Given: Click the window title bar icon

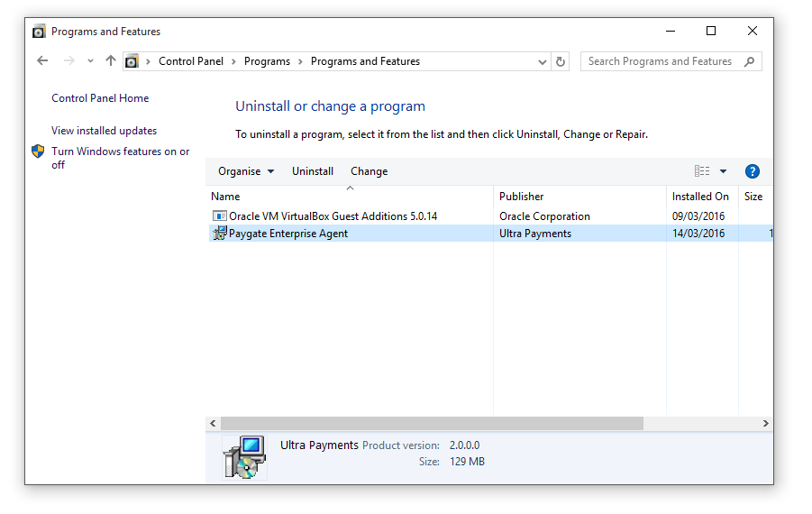Looking at the screenshot, I should (39, 31).
